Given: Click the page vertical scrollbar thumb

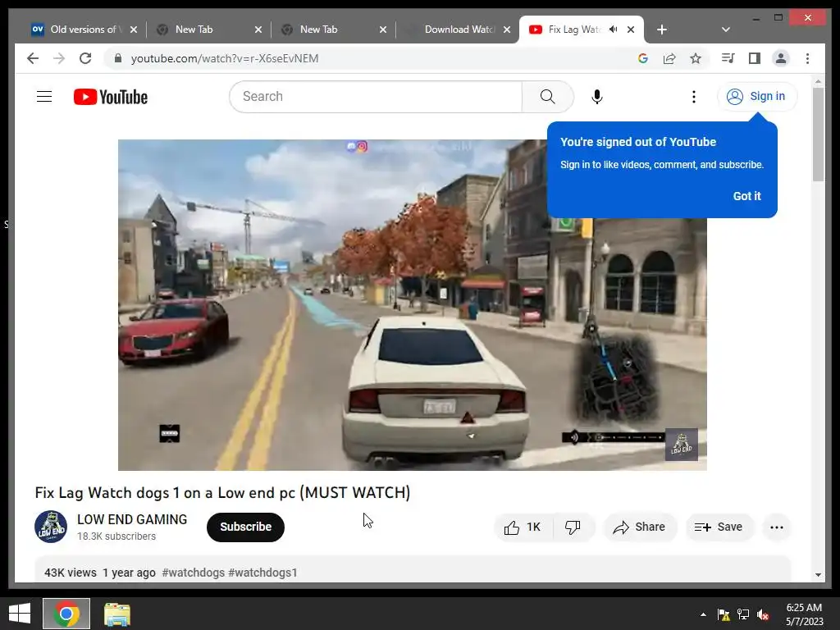Looking at the screenshot, I should tap(818, 134).
